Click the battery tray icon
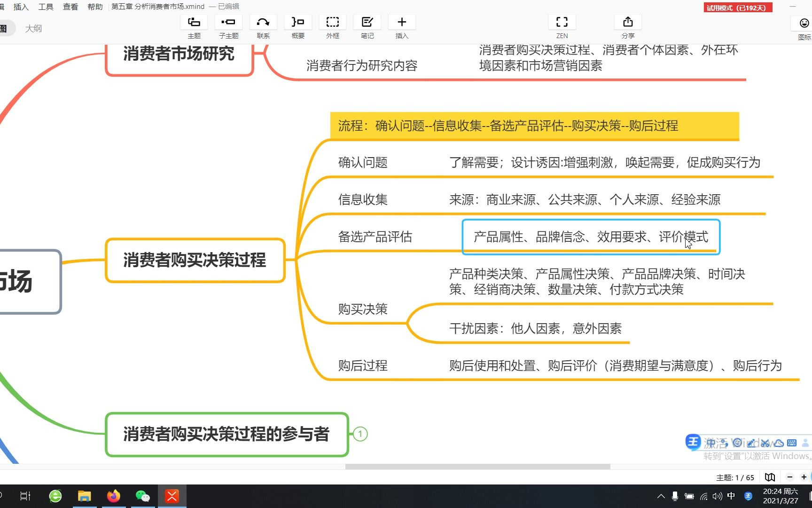The image size is (812, 508). tap(689, 496)
